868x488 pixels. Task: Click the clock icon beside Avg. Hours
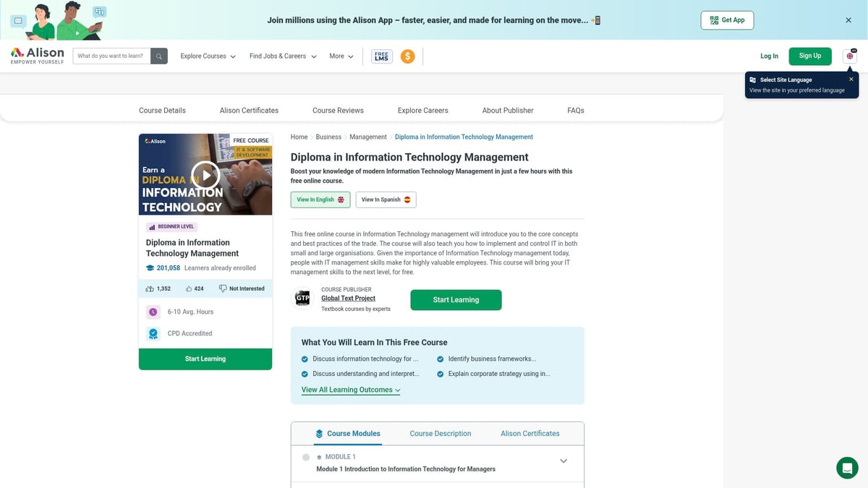153,312
